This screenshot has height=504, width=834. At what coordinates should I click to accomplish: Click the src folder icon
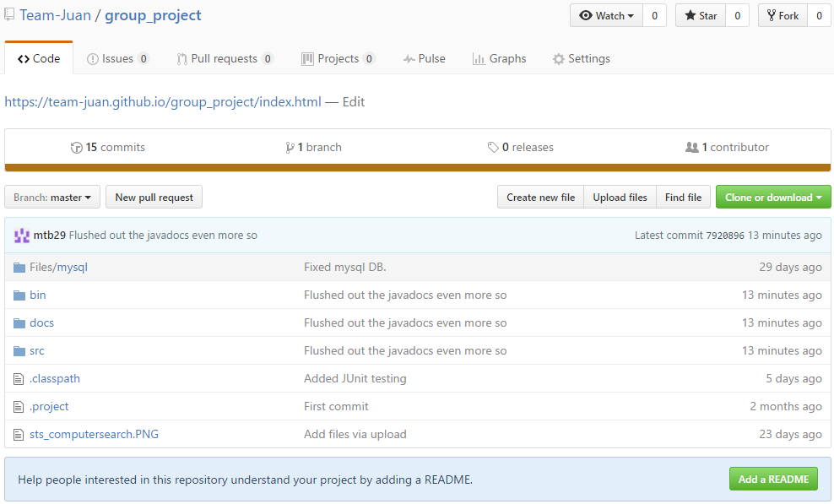click(x=19, y=350)
